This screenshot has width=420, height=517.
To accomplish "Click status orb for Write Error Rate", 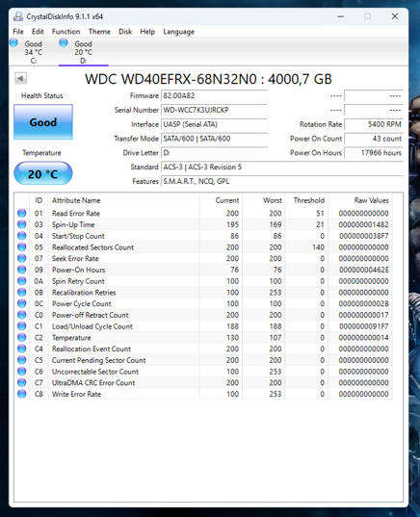I will [22, 394].
